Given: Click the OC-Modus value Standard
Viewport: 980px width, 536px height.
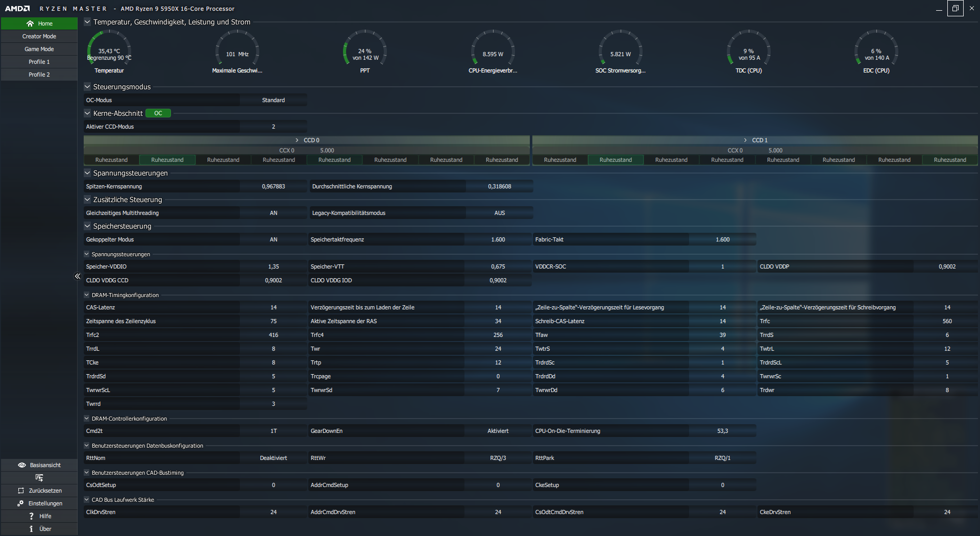Looking at the screenshot, I should coord(274,100).
